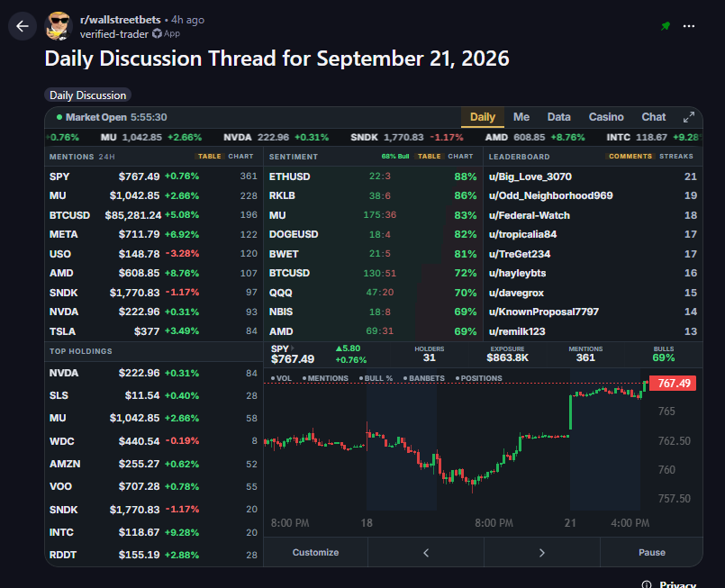725x588 pixels.
Task: Open the Me tab
Action: click(521, 117)
